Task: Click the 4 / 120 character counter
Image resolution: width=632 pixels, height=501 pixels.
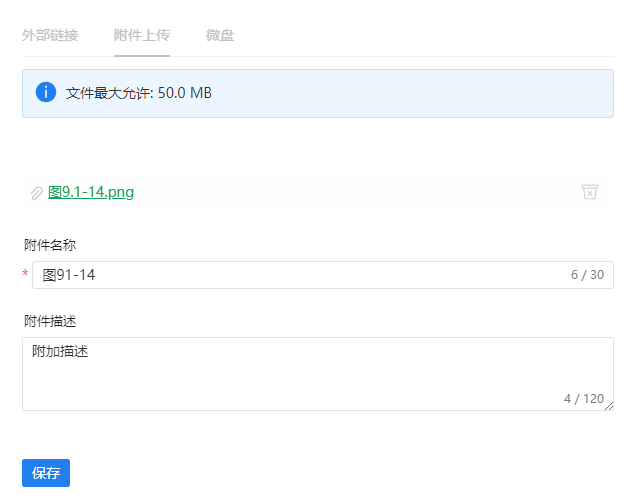Action: coord(583,398)
